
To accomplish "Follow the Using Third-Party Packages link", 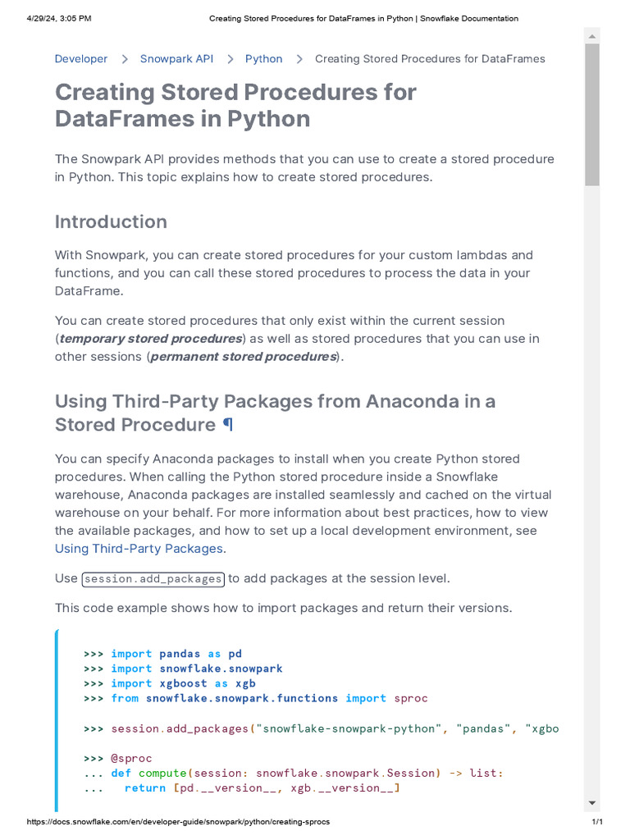I will 139,549.
